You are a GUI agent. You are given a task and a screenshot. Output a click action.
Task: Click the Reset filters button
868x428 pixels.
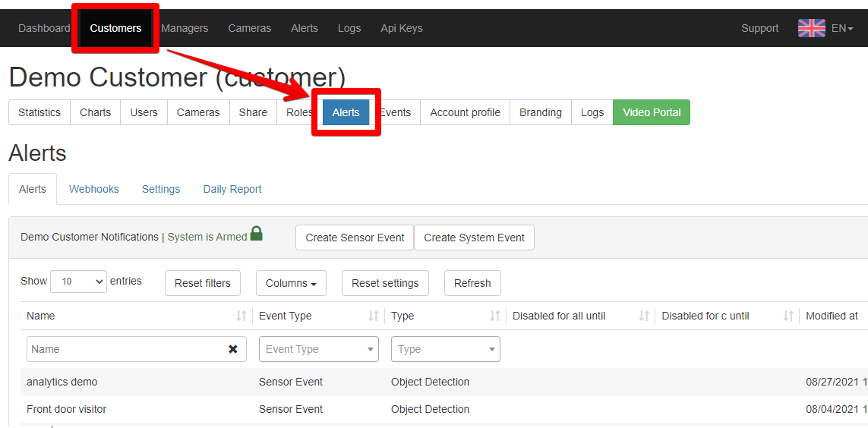(203, 283)
